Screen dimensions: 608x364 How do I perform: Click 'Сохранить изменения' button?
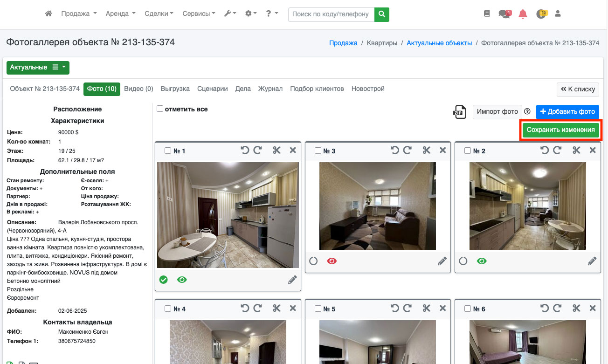click(560, 130)
